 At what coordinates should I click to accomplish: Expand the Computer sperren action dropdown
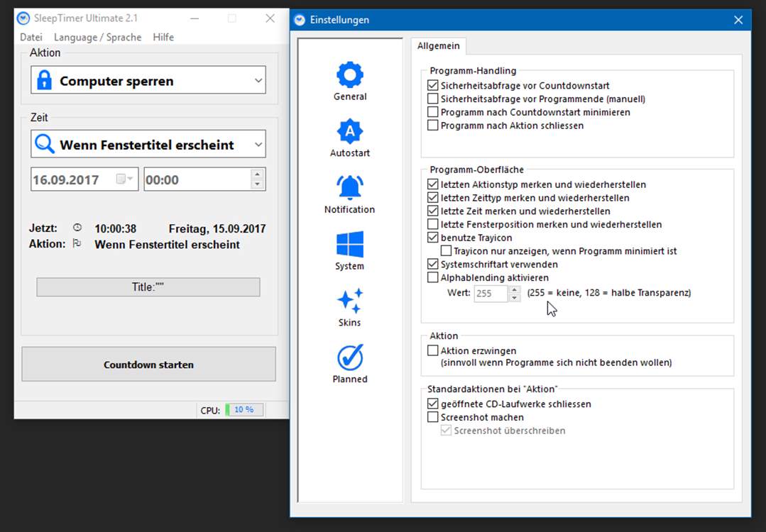click(258, 81)
